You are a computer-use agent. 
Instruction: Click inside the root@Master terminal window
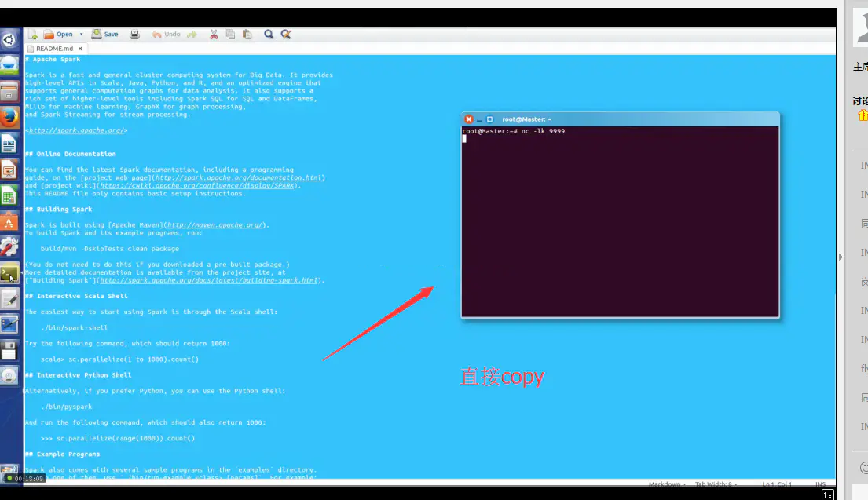pyautogui.click(x=620, y=222)
